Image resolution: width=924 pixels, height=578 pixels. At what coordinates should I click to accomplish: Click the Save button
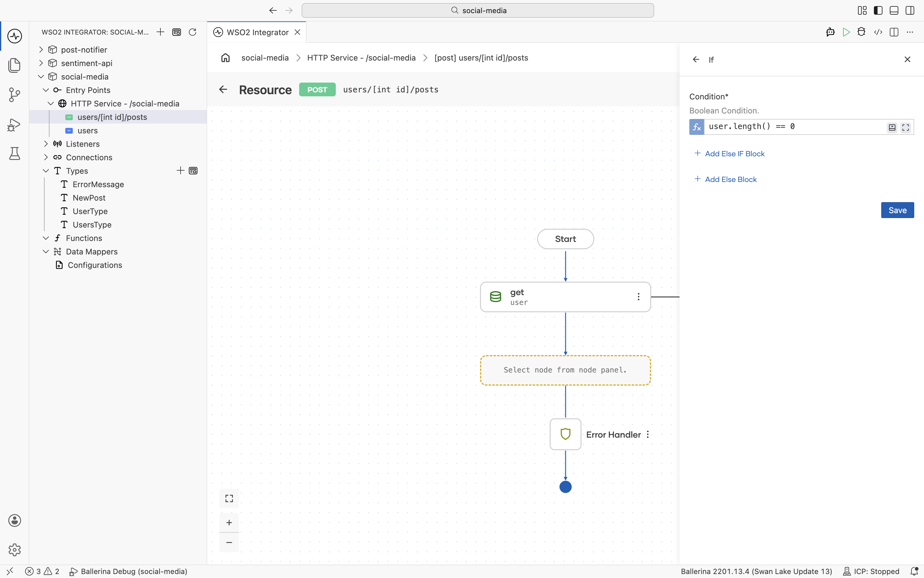click(897, 210)
